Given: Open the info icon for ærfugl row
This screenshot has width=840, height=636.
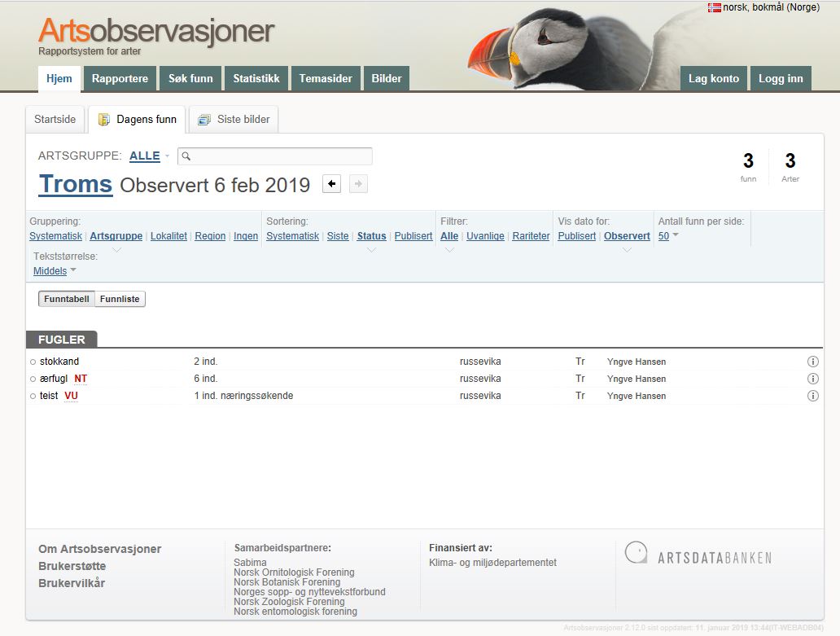Looking at the screenshot, I should click(x=812, y=379).
